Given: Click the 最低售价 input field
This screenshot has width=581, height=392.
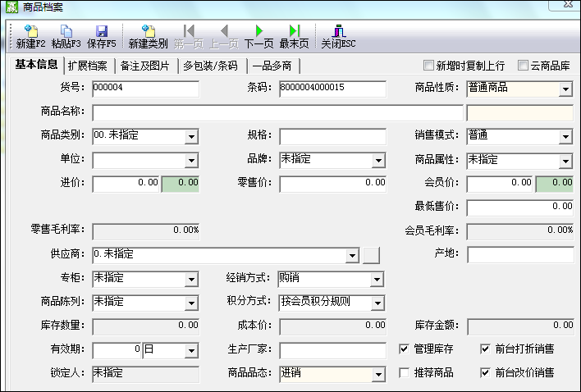Looking at the screenshot, I should [x=519, y=207].
